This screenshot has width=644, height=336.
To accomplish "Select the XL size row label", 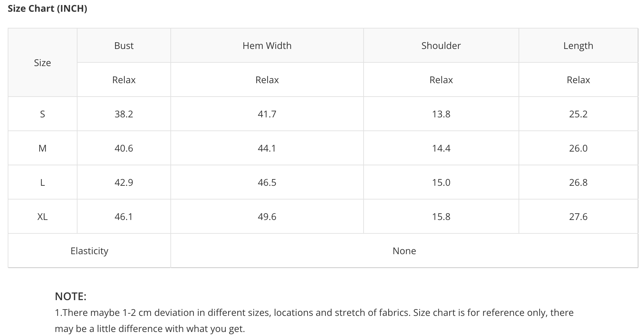I will point(42,217).
